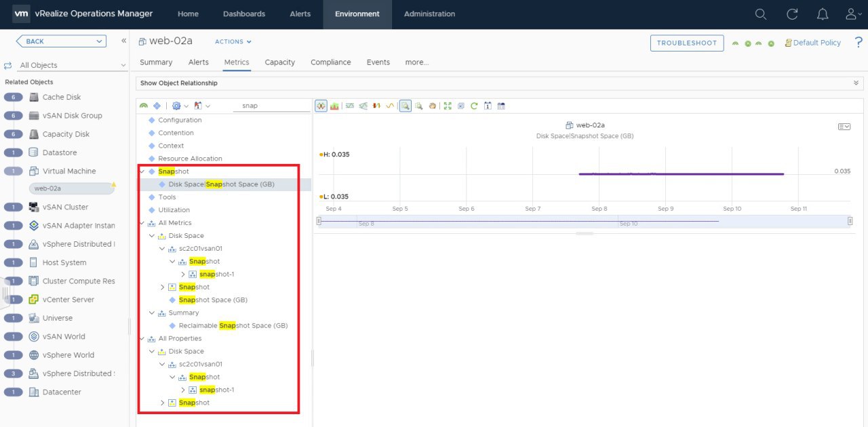Viewport: 868px width, 427px height.
Task: Switch to the Capacity tab
Action: click(x=280, y=62)
